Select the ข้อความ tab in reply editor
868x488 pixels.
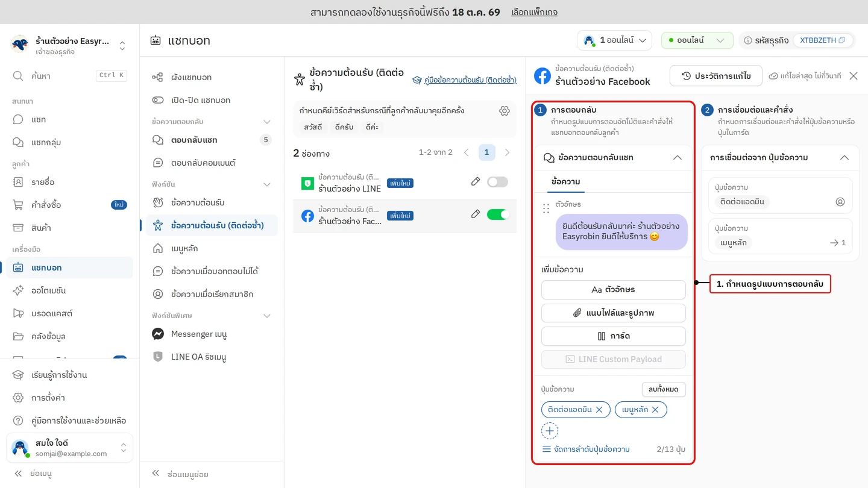click(566, 181)
